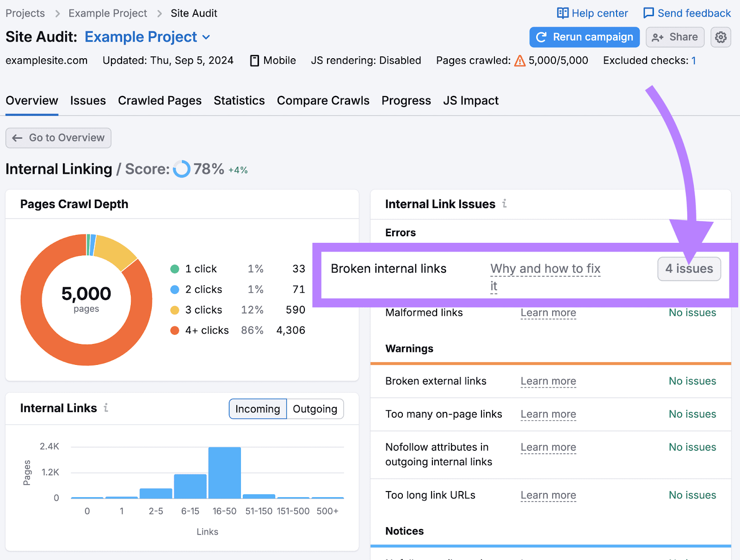Image resolution: width=740 pixels, height=560 pixels.
Task: Rerun the campaign
Action: click(x=585, y=37)
